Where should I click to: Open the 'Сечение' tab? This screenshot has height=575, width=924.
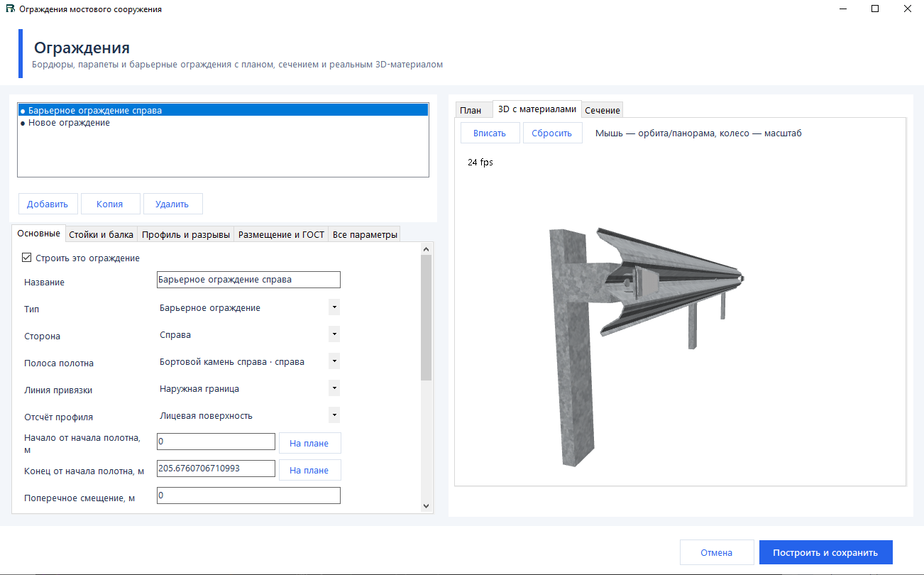pos(603,110)
